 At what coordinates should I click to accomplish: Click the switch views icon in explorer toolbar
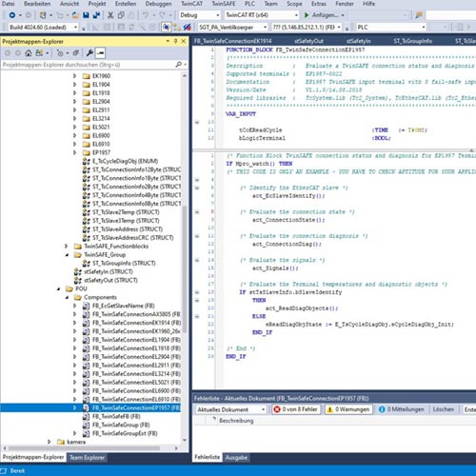point(39,53)
